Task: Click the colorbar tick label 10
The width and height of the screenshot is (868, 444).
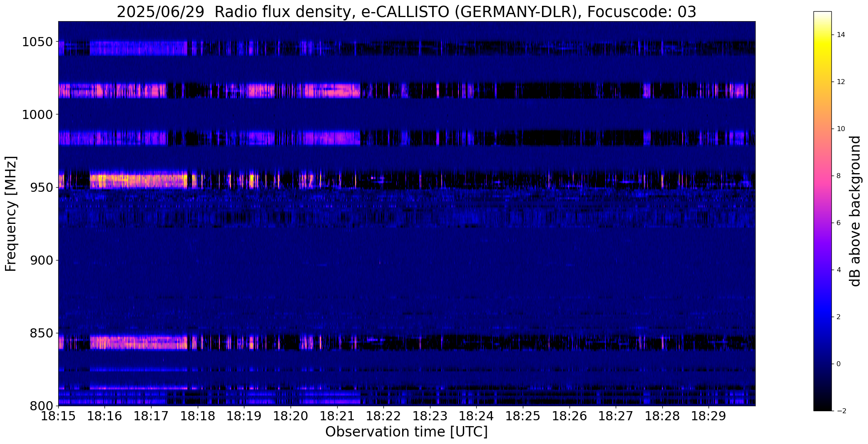Action: 841,129
